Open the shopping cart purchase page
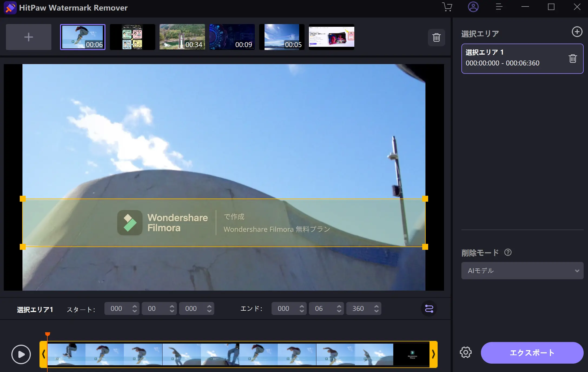 pos(447,7)
